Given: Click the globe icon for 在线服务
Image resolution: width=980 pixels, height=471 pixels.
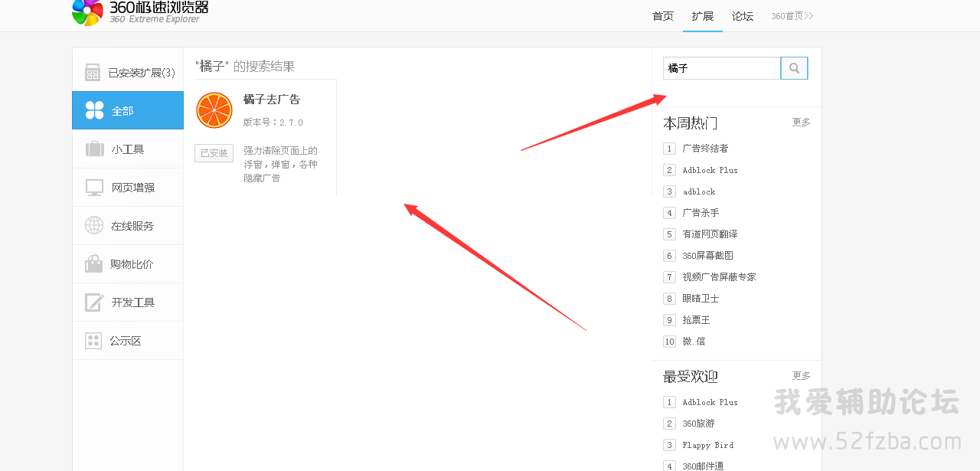Looking at the screenshot, I should pyautogui.click(x=94, y=225).
